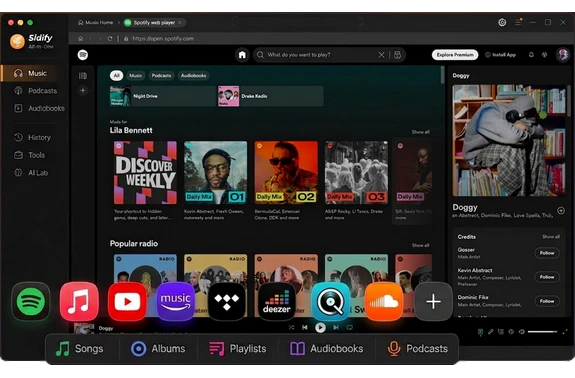Show all Credits

(x=551, y=237)
